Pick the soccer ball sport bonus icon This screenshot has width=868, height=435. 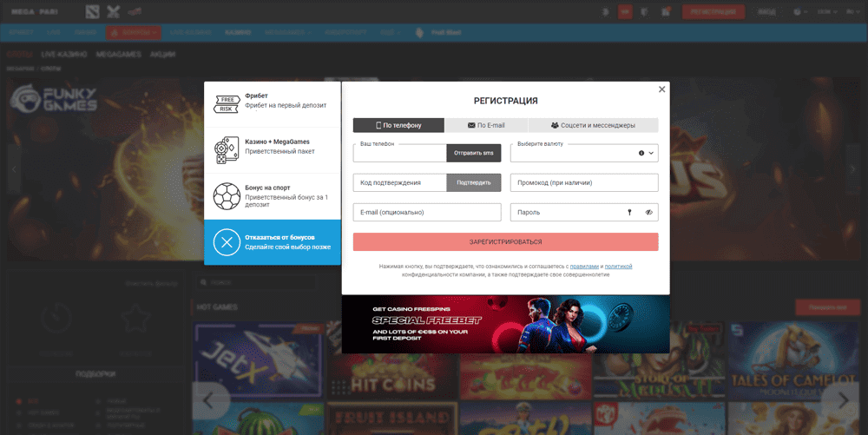click(x=227, y=196)
